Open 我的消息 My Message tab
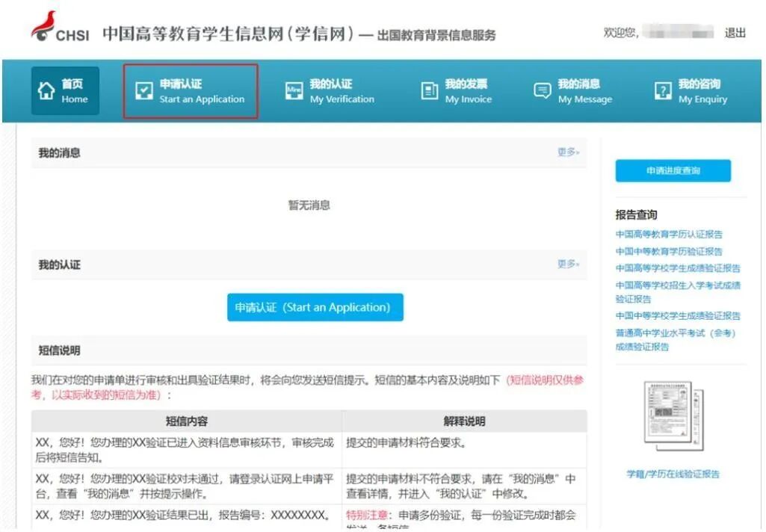Screen dimensions: 766x532 click(573, 91)
